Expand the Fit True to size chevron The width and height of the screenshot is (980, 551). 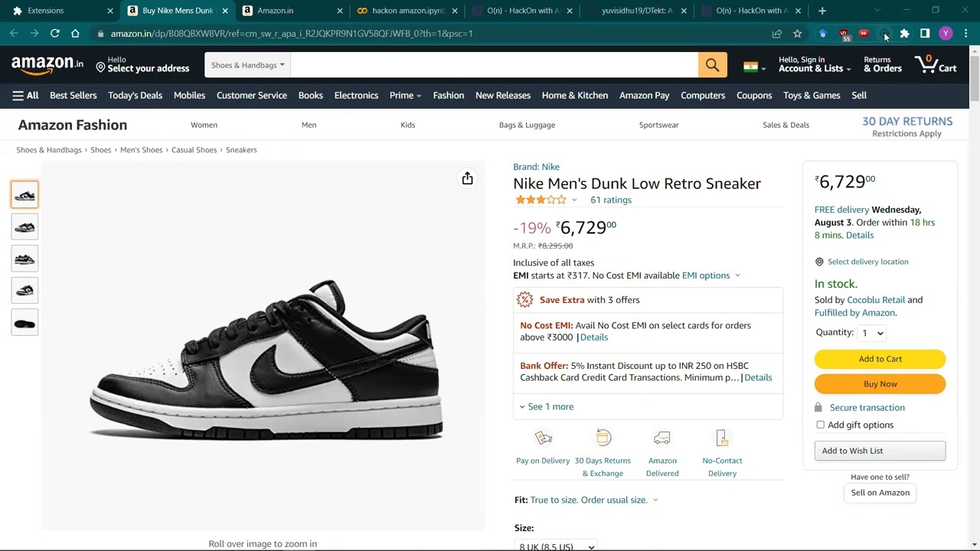655,500
